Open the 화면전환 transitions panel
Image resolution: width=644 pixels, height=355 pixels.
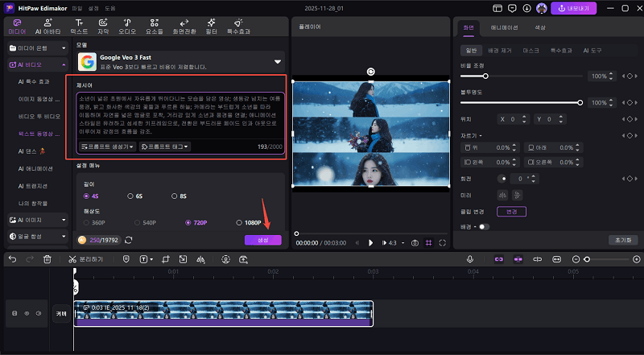[184, 27]
